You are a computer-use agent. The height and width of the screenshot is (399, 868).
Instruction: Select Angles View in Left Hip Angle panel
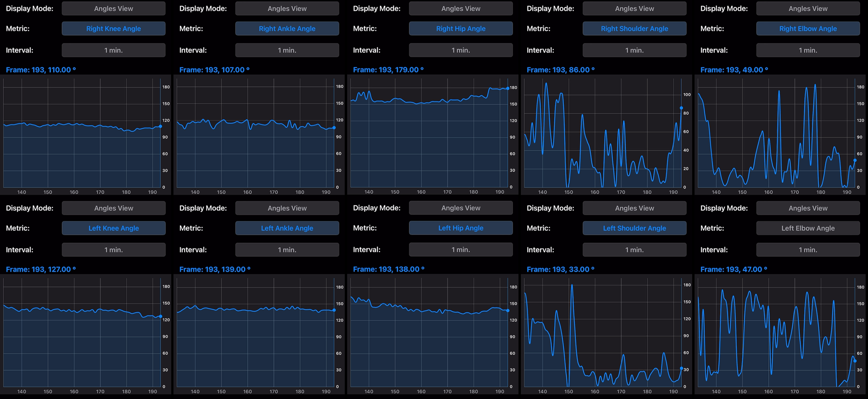pyautogui.click(x=461, y=208)
